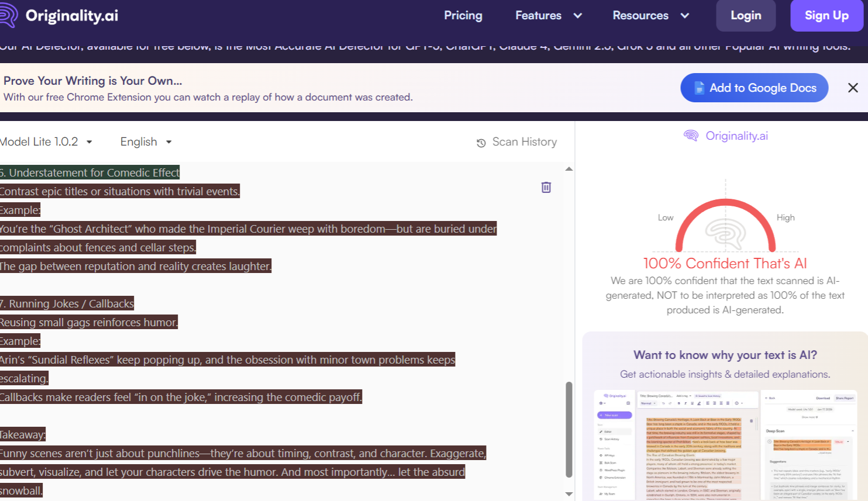Open Scan History via the clock icon
The image size is (868, 501).
(481, 143)
